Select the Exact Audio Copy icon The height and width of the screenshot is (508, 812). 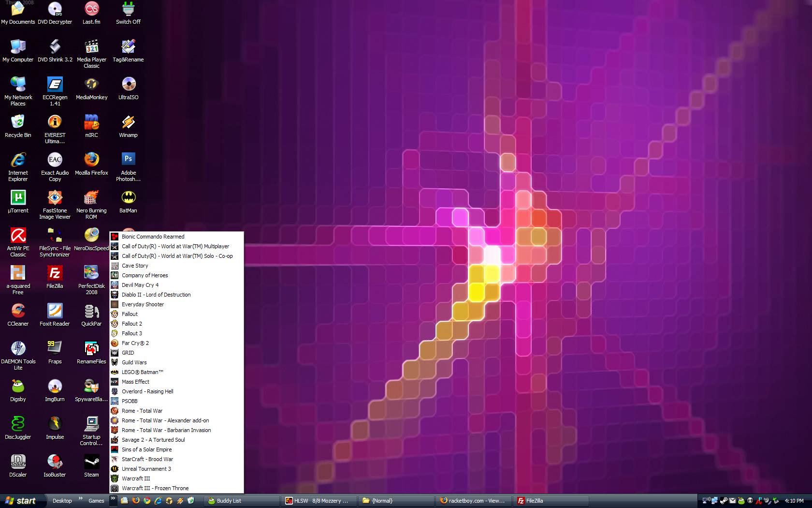coord(55,166)
